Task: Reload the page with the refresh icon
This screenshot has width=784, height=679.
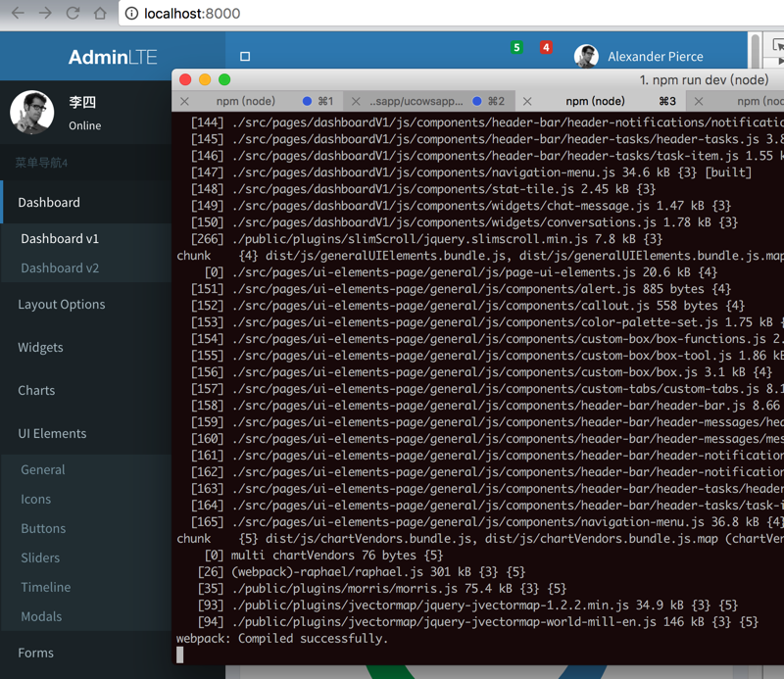Action: pos(73,13)
